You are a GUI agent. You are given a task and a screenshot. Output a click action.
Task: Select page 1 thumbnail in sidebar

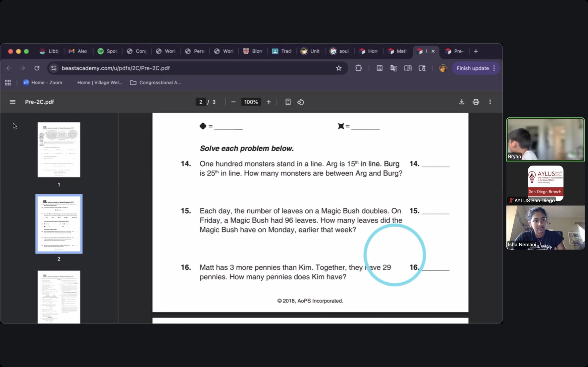[x=59, y=150]
